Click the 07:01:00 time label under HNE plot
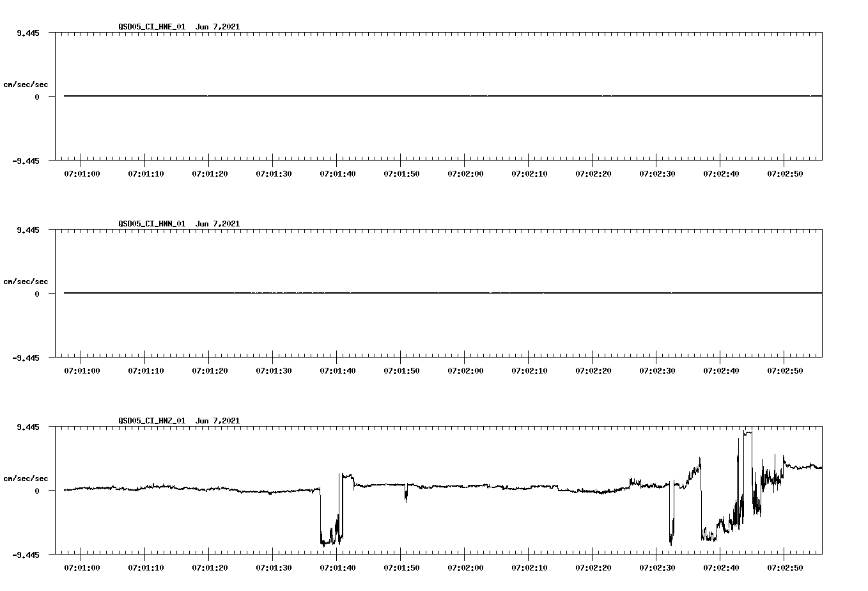This screenshot has width=868, height=591. tap(82, 173)
